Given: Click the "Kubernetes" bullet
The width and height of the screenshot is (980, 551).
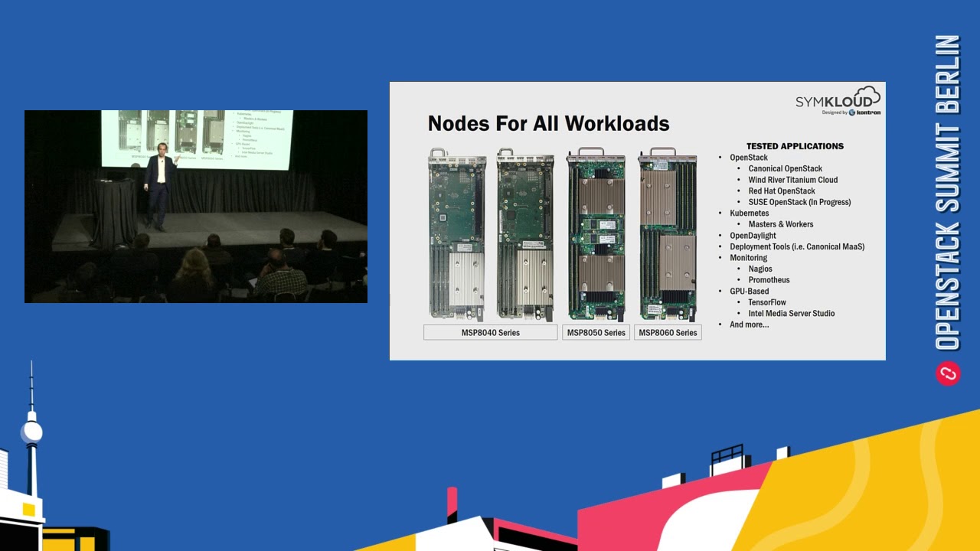Looking at the screenshot, I should [x=750, y=213].
